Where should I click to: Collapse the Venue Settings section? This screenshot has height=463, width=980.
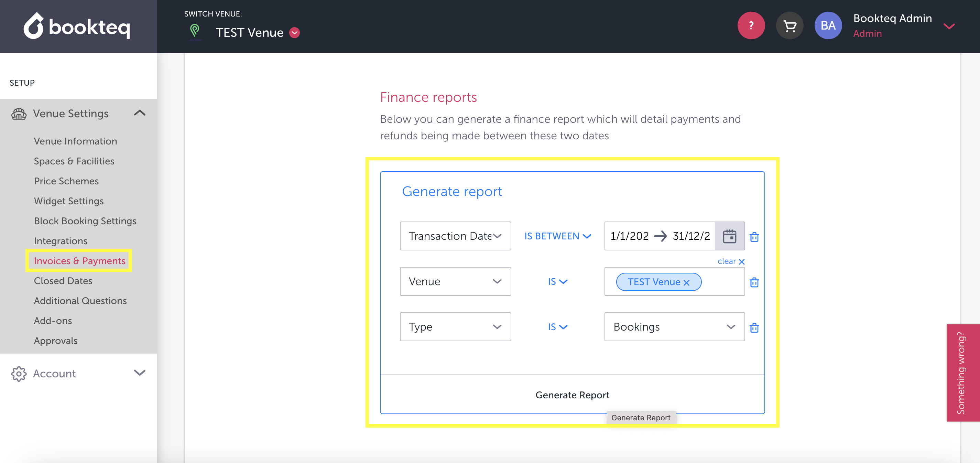click(140, 113)
